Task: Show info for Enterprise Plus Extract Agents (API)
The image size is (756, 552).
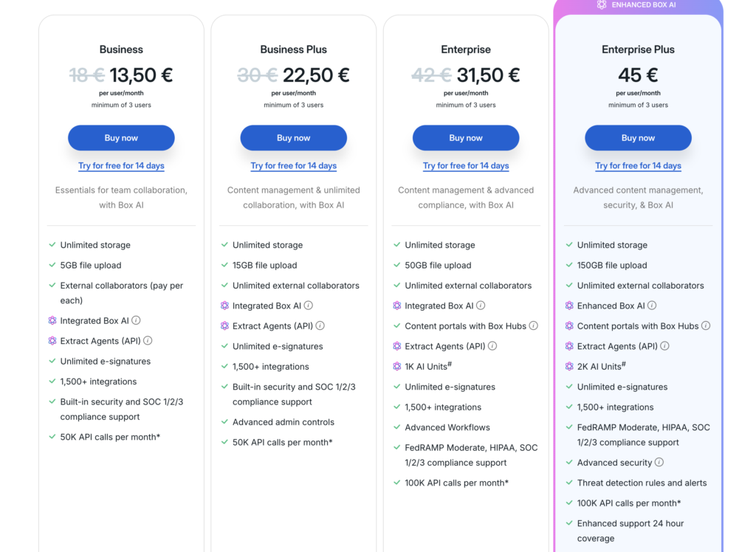Action: [x=665, y=346]
